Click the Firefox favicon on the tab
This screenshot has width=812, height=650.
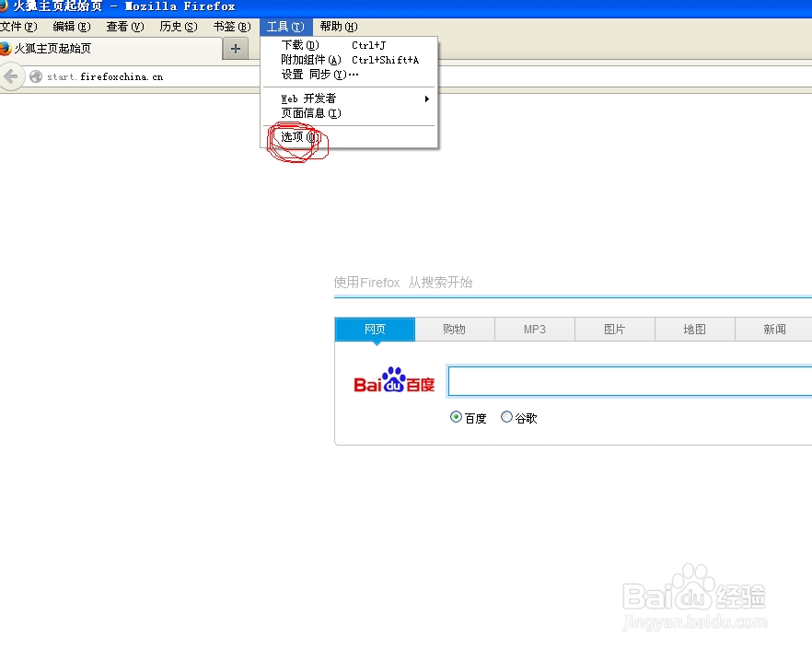6,48
